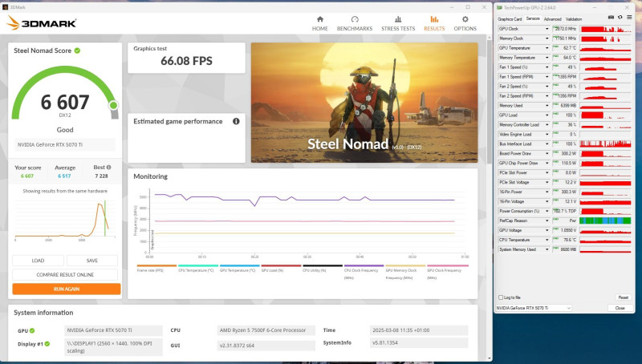Toggle the GPU Clock Frequency legend in Monitoring
The width and height of the screenshot is (642, 364).
click(447, 272)
